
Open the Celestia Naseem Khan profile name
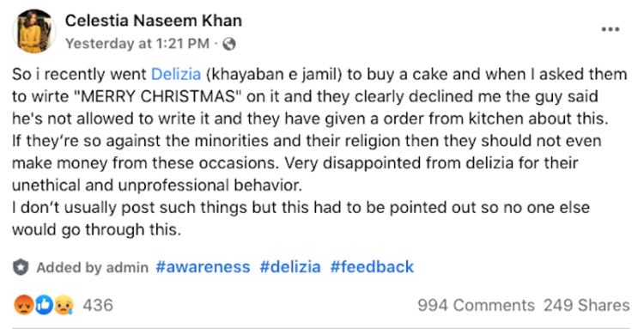pos(153,21)
